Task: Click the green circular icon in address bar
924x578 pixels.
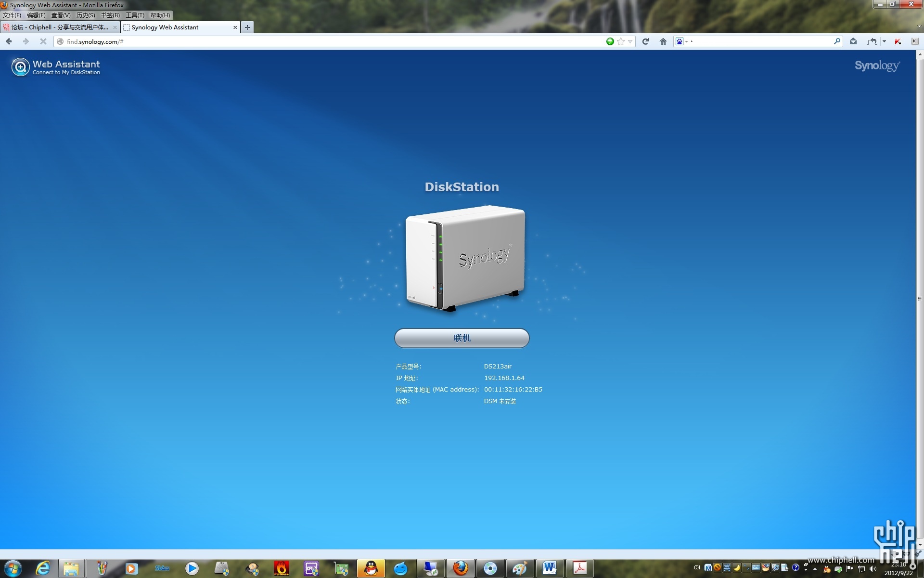Action: coord(610,41)
